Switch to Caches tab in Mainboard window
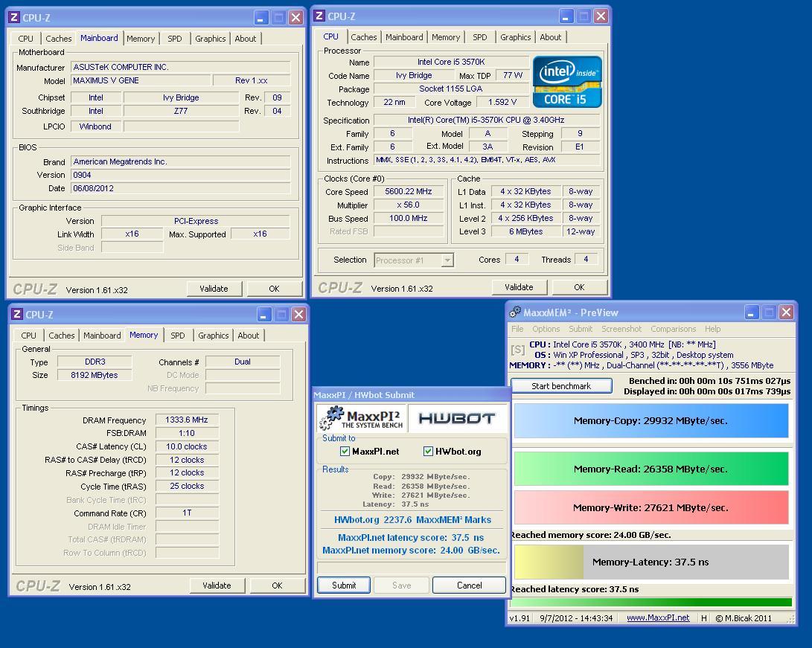 tap(59, 38)
